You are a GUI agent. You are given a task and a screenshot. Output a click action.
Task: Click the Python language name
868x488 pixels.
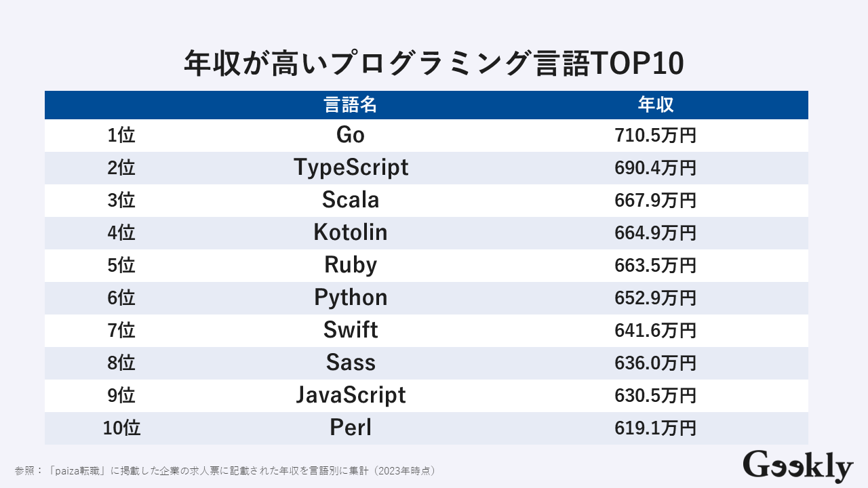(350, 298)
